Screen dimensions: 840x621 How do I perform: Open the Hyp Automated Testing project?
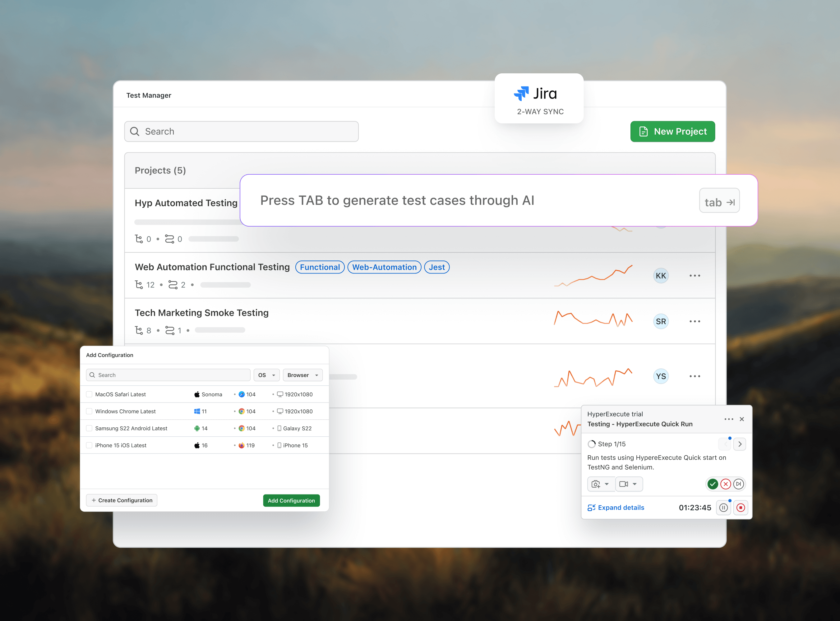tap(186, 203)
